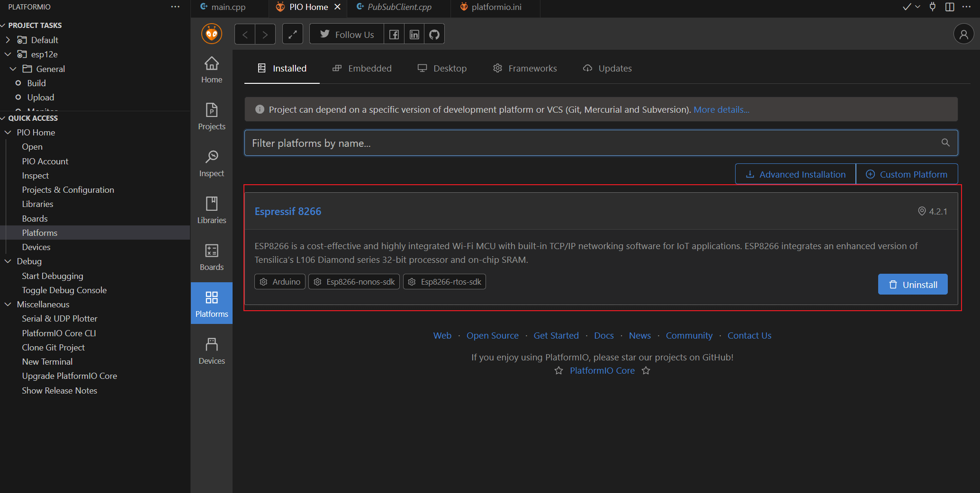Click the Uninstall button for Espressif 8266

[912, 285]
